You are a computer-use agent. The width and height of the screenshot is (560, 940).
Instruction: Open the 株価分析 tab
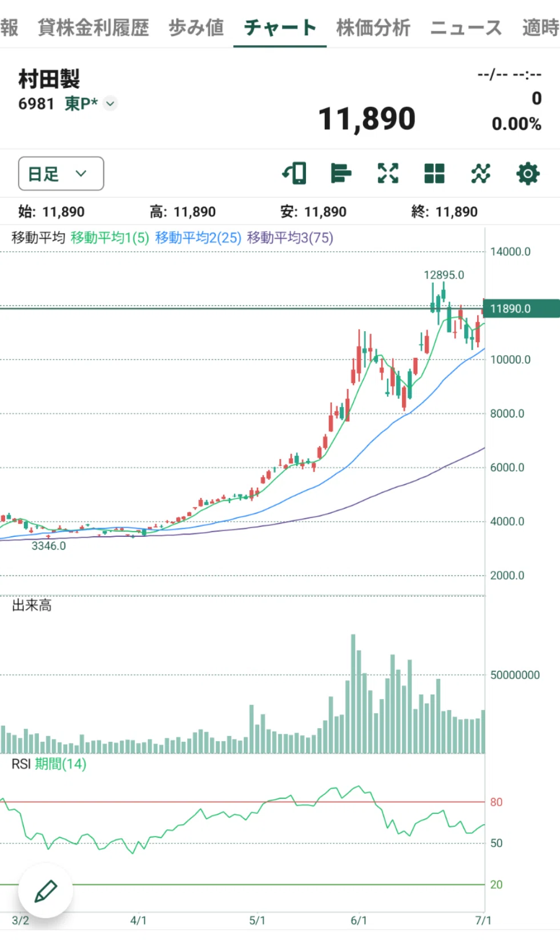(373, 27)
